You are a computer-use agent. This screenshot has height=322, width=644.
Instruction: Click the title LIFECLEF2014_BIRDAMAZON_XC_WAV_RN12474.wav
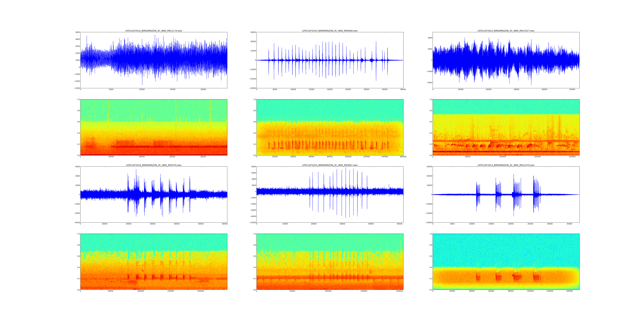click(506, 165)
